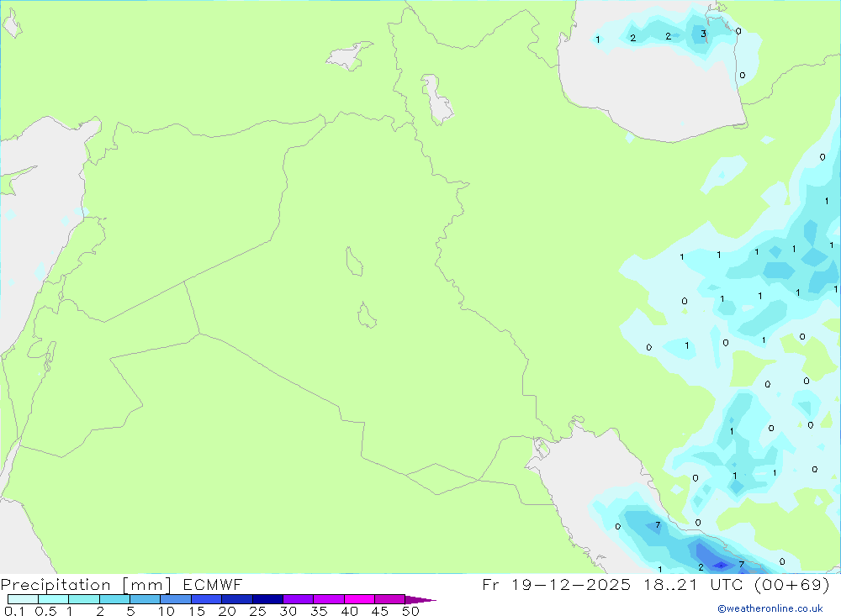The width and height of the screenshot is (841, 616).
Task: Pick the 45–50 mm legend swatch
Action: click(389, 599)
